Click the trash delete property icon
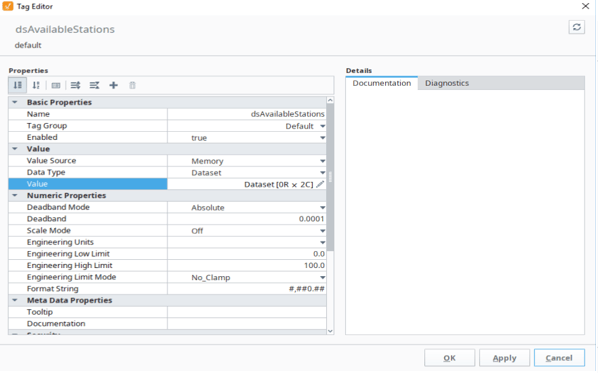 pos(132,85)
